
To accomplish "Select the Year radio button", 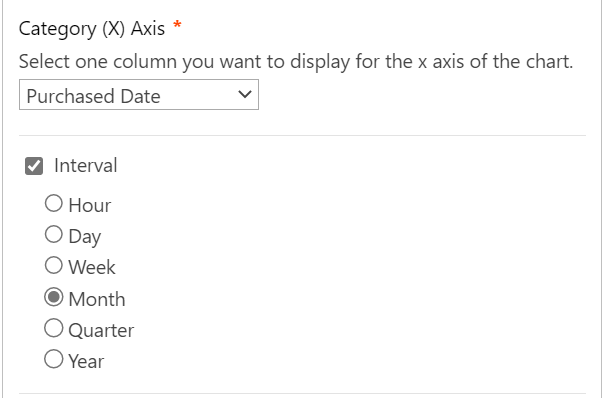I will [x=54, y=359].
